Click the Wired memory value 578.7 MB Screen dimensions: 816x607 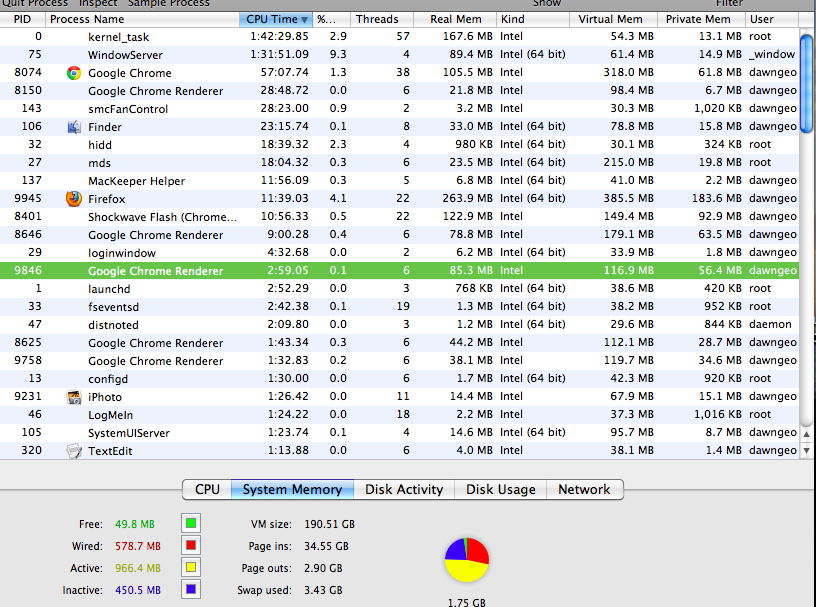[138, 546]
